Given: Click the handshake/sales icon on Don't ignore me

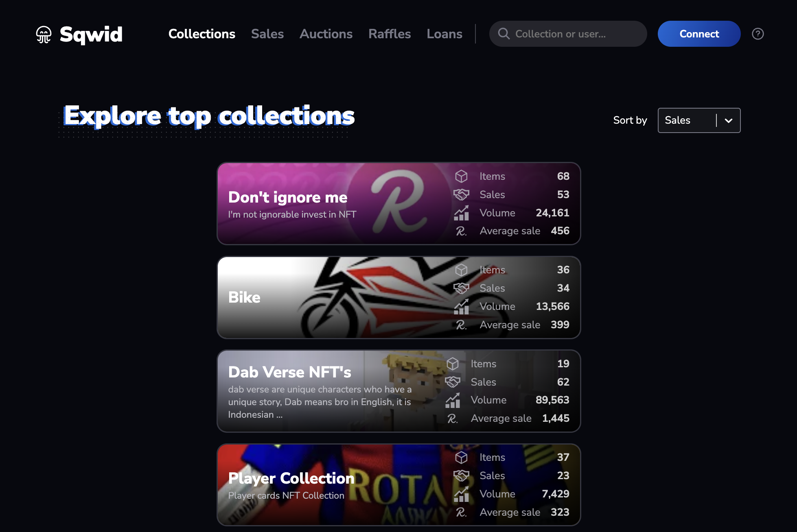Looking at the screenshot, I should (x=463, y=194).
